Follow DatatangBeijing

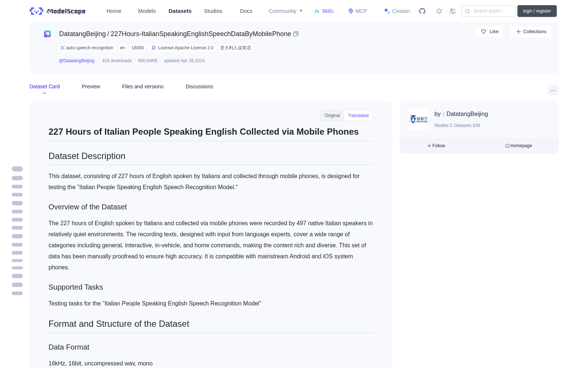pyautogui.click(x=436, y=146)
